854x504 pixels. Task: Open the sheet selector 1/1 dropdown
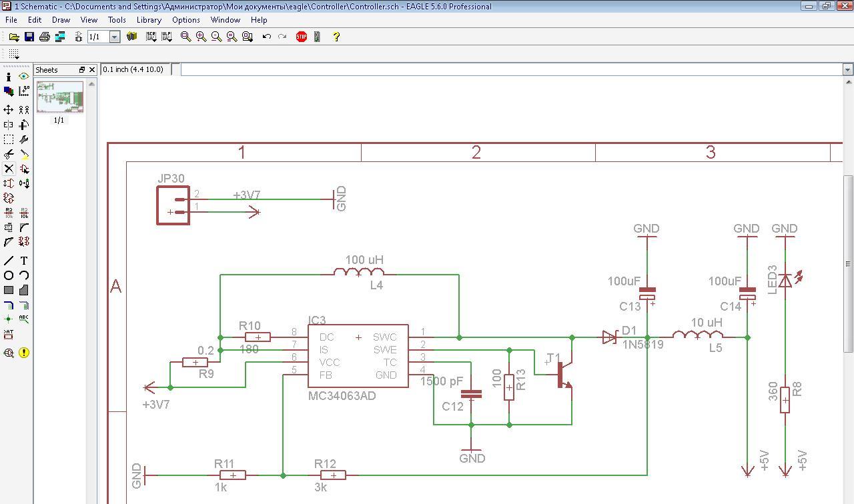(x=114, y=37)
